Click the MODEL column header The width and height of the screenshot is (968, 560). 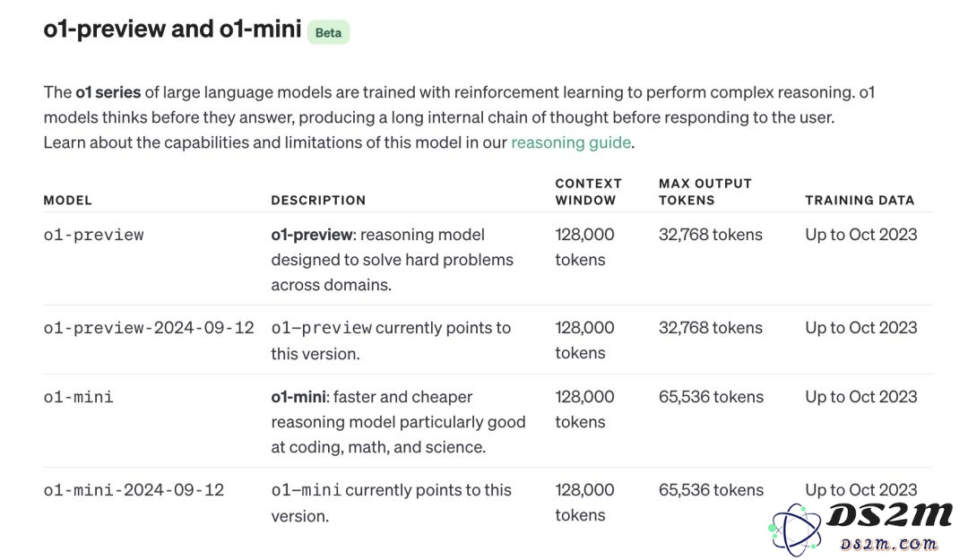67,200
